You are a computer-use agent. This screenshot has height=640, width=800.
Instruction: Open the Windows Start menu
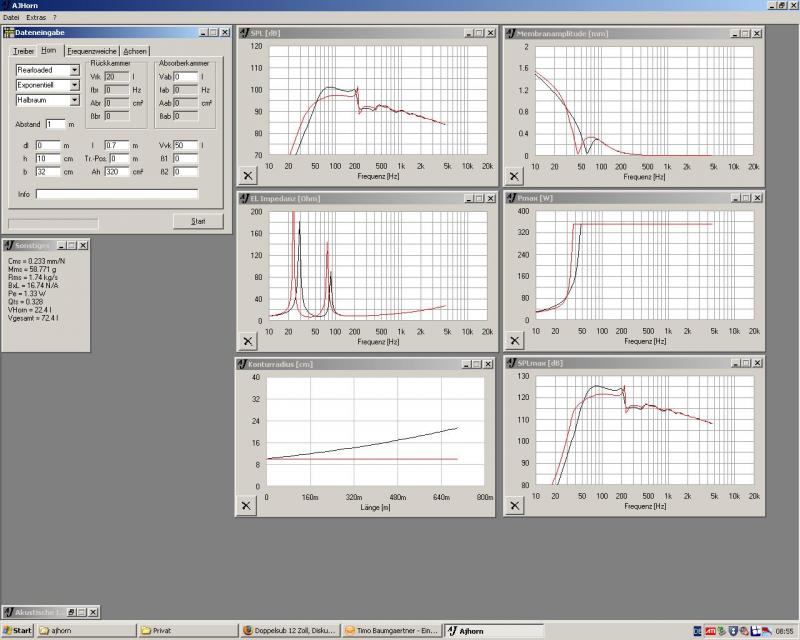point(18,631)
